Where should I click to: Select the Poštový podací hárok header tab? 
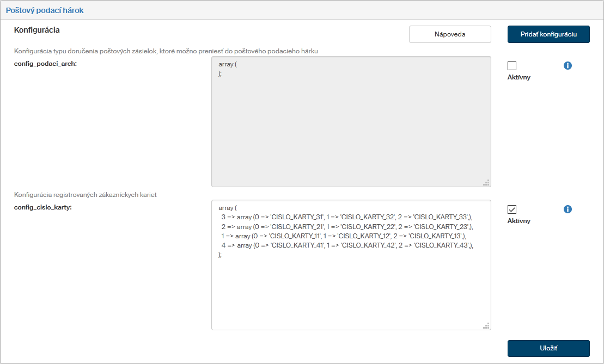(x=45, y=10)
